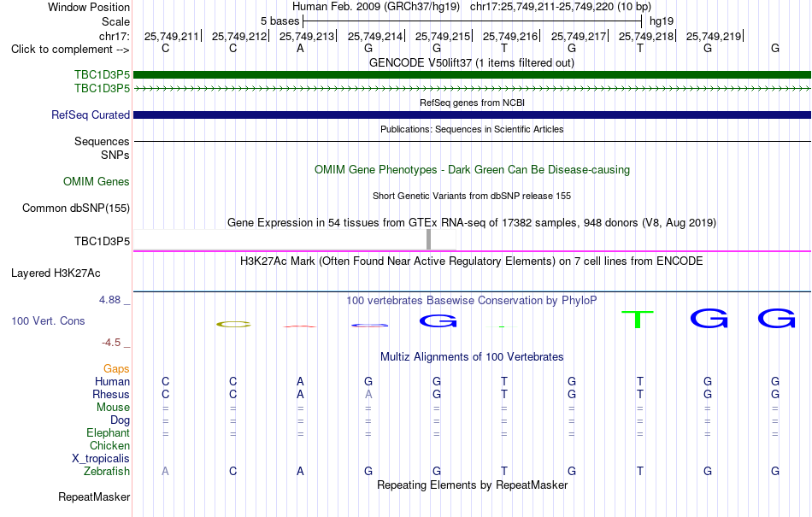Click the Dog species label
This screenshot has height=517, width=812.
pyautogui.click(x=121, y=420)
